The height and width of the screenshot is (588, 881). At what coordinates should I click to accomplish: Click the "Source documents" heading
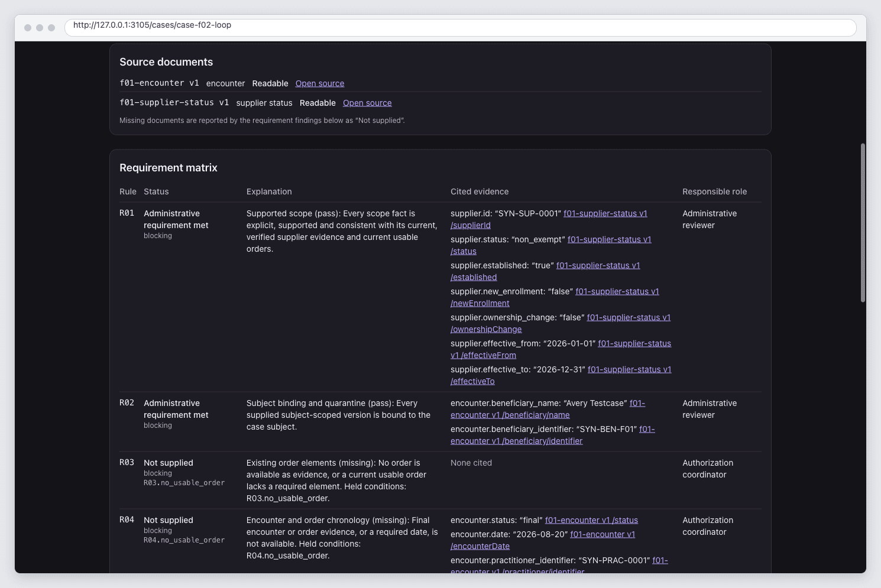click(x=166, y=62)
